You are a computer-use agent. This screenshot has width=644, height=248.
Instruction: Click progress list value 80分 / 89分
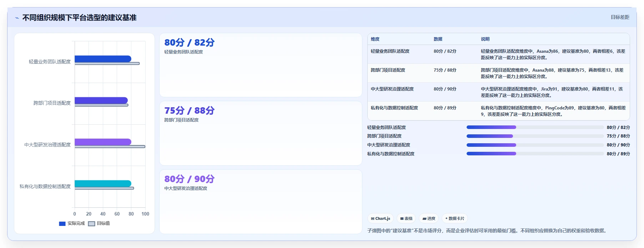(x=618, y=154)
